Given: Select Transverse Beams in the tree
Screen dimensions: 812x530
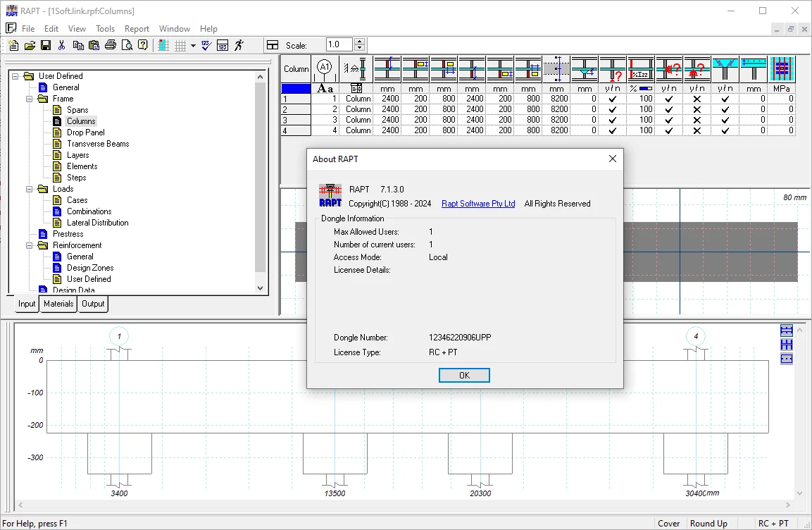Looking at the screenshot, I should (x=98, y=144).
